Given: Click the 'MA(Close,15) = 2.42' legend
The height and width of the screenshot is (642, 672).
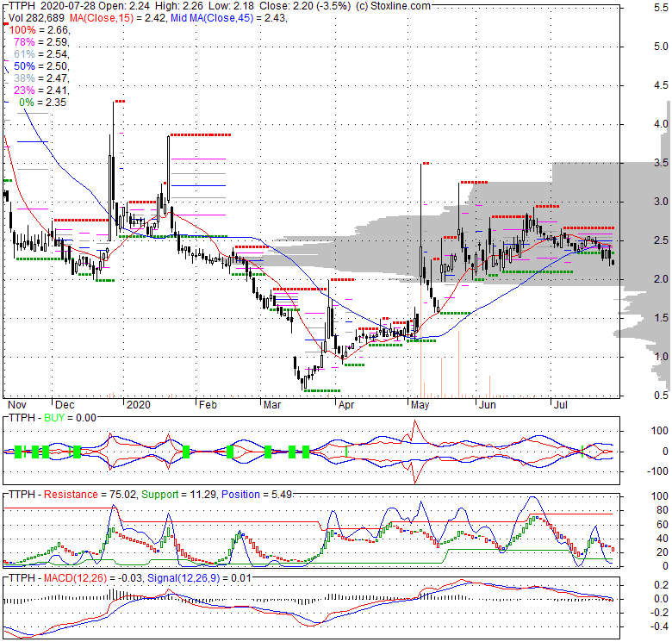Looking at the screenshot, I should (117, 18).
